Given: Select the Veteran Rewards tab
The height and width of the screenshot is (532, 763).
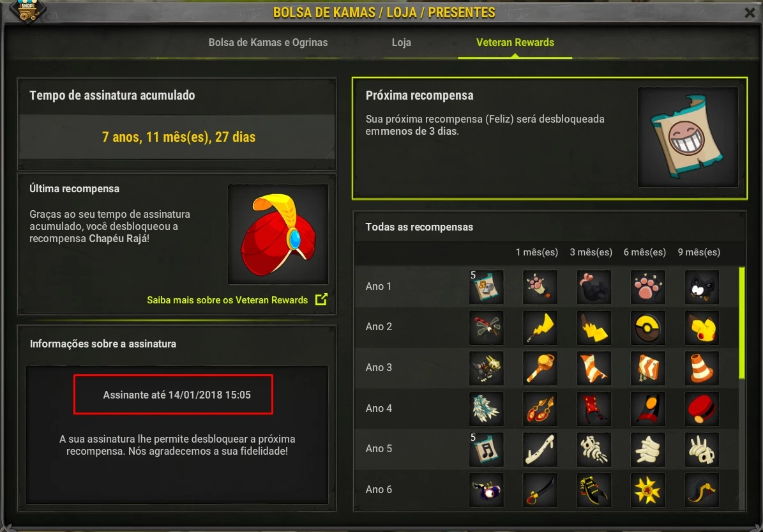Looking at the screenshot, I should click(515, 42).
